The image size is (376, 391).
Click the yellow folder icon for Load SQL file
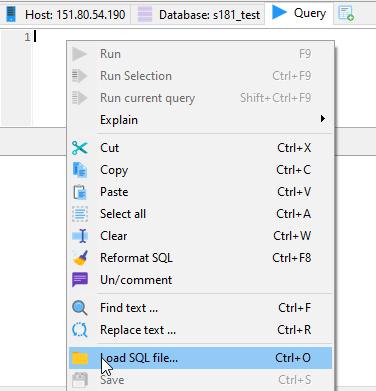80,358
